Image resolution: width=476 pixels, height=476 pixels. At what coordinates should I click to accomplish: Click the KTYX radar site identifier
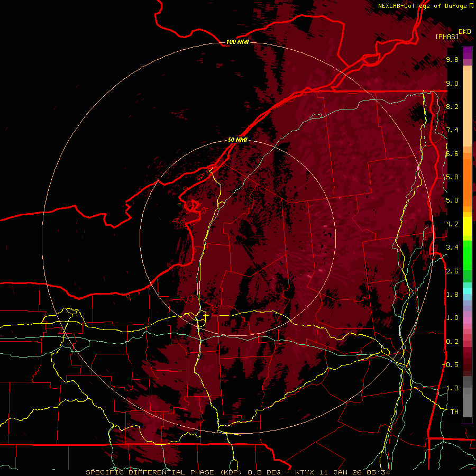(x=305, y=472)
